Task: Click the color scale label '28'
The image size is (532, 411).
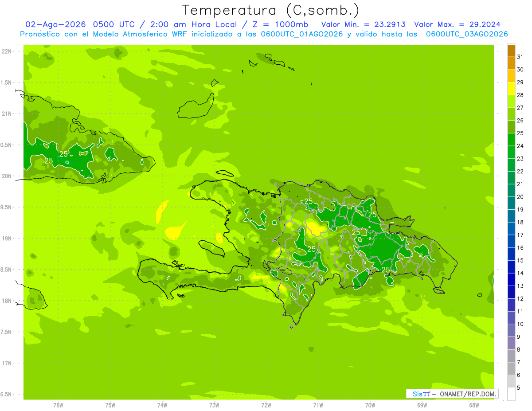Action: tap(520, 95)
